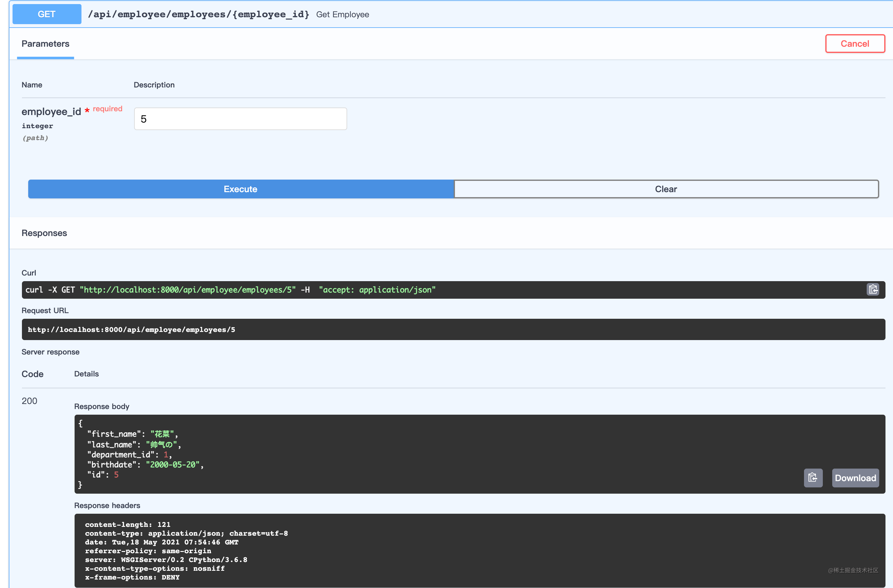The height and width of the screenshot is (588, 893).
Task: Focus the employee_id input field
Action: coord(240,119)
